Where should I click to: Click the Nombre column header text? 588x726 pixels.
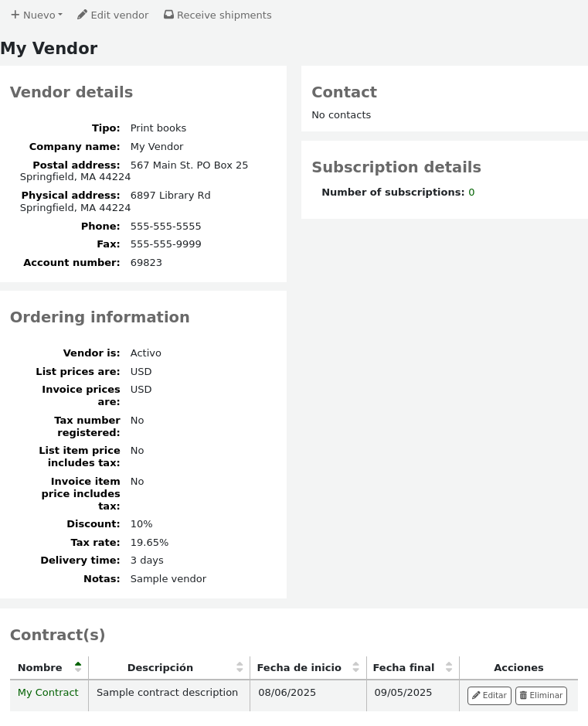[40, 668]
